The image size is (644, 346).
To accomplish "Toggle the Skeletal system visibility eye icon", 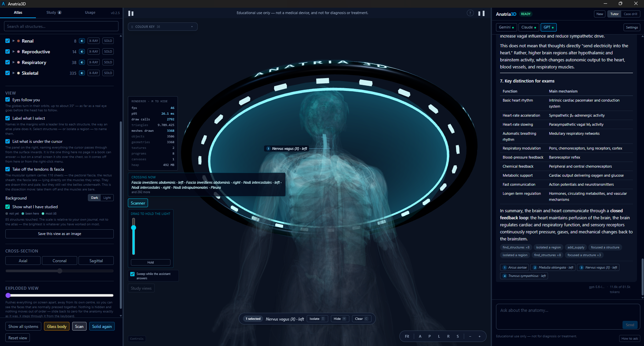I will coord(82,73).
